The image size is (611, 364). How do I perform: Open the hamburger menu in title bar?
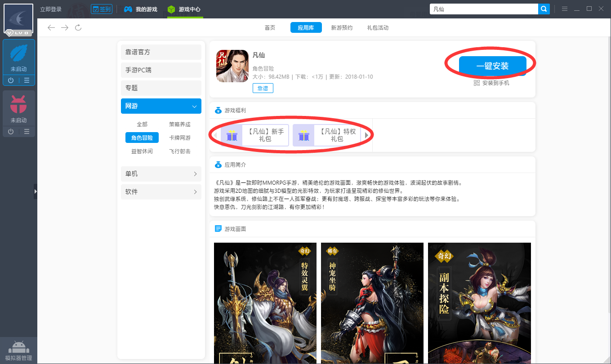(565, 9)
